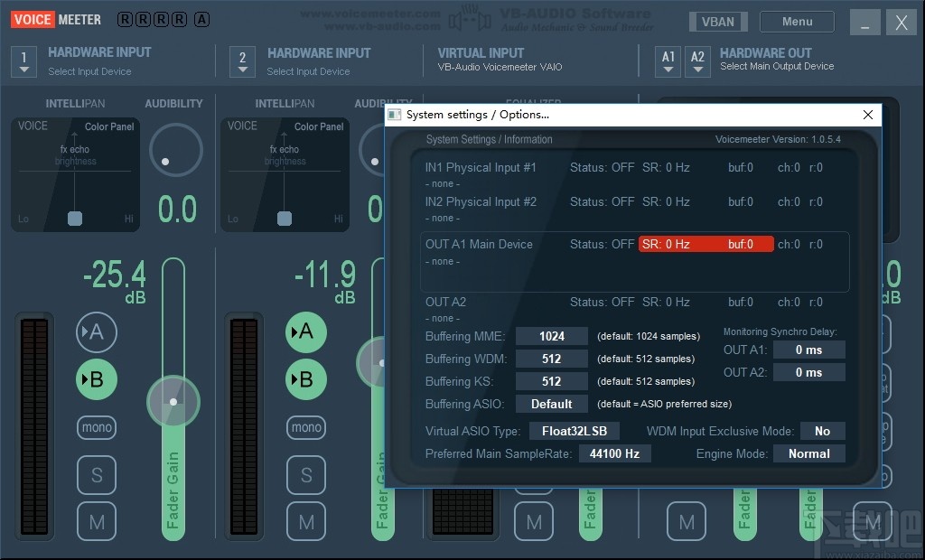Open Hardware Input 1 device dropdown
Image resolution: width=925 pixels, height=560 pixels.
click(x=24, y=61)
